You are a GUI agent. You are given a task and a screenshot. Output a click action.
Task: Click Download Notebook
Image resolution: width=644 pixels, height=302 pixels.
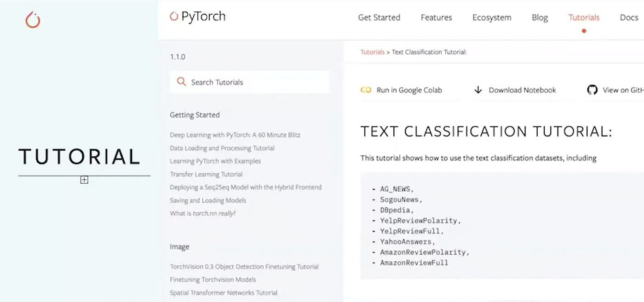[522, 90]
